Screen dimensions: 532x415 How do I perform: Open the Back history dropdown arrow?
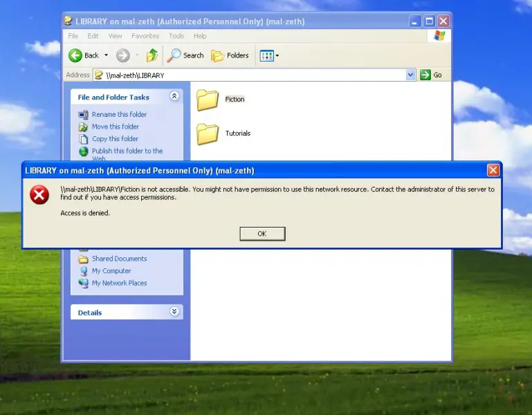tap(107, 55)
